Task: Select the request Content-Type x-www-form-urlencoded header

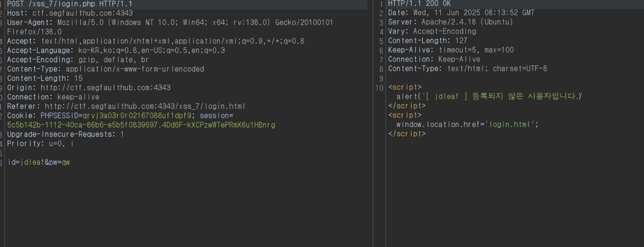Action: tap(106, 69)
